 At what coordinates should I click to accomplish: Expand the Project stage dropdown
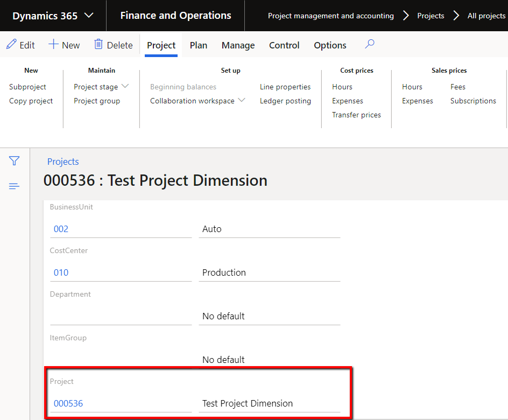pos(125,86)
